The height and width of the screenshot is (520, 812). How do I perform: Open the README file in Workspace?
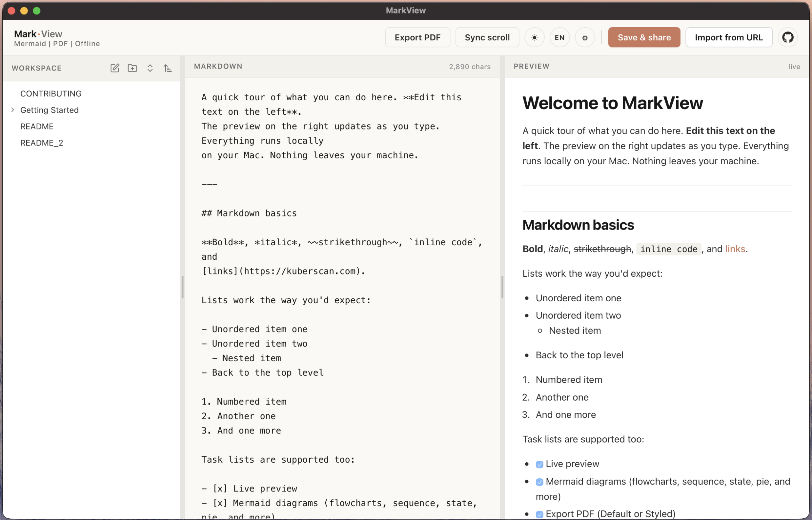click(x=37, y=126)
